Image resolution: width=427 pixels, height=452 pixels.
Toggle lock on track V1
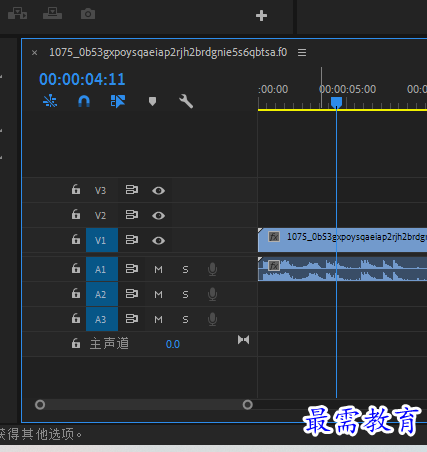click(x=76, y=239)
